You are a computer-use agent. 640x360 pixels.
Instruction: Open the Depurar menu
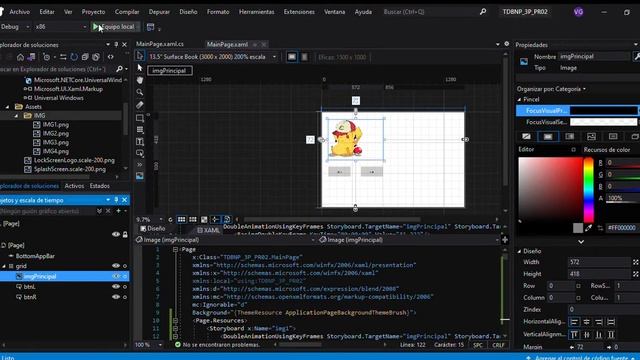(159, 12)
